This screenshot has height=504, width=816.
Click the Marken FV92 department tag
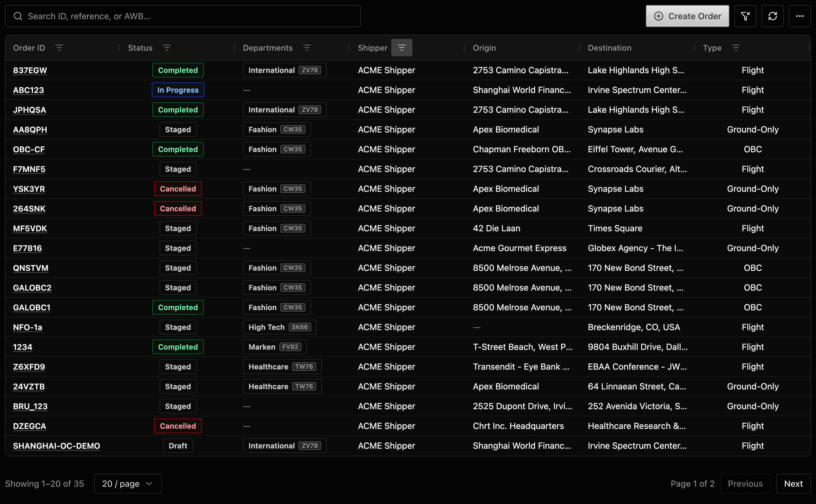[x=274, y=347]
